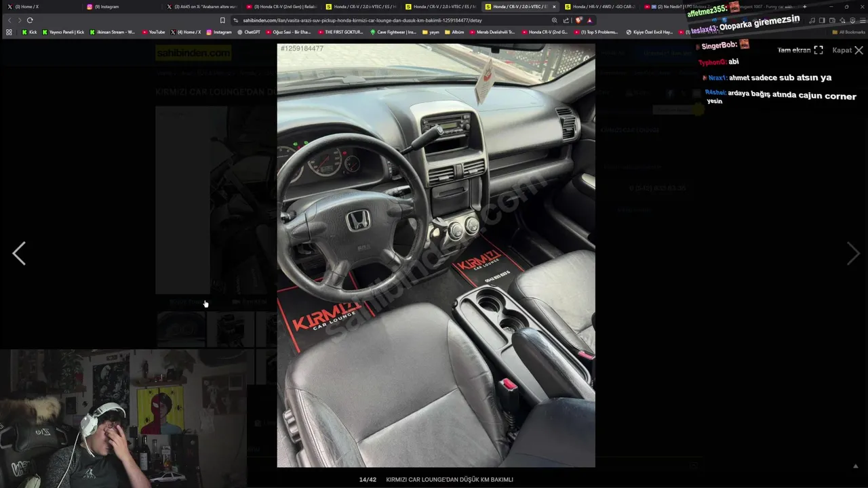Bookmark this page via bookmark icon
The image size is (868, 488).
222,20
